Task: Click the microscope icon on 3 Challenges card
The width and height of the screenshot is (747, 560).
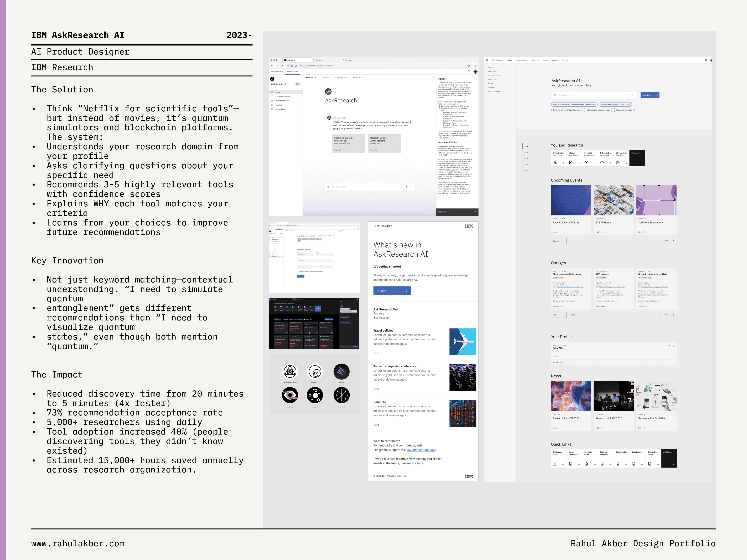Action: [x=555, y=162]
